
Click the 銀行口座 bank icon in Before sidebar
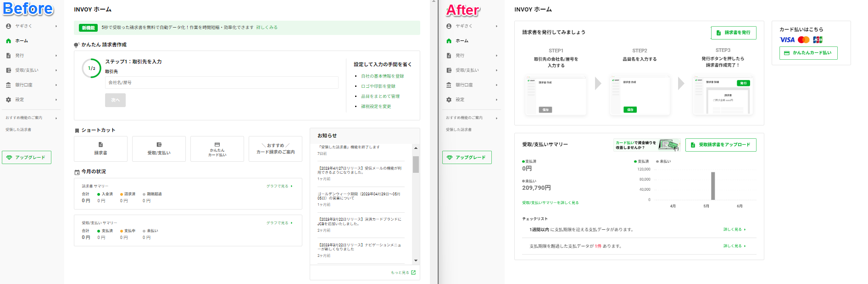point(8,85)
